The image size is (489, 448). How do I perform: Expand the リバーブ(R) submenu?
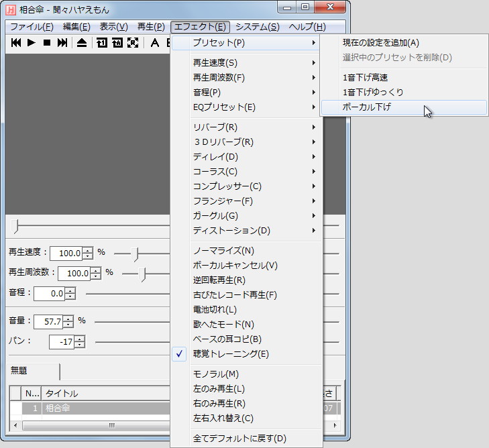pyautogui.click(x=247, y=127)
